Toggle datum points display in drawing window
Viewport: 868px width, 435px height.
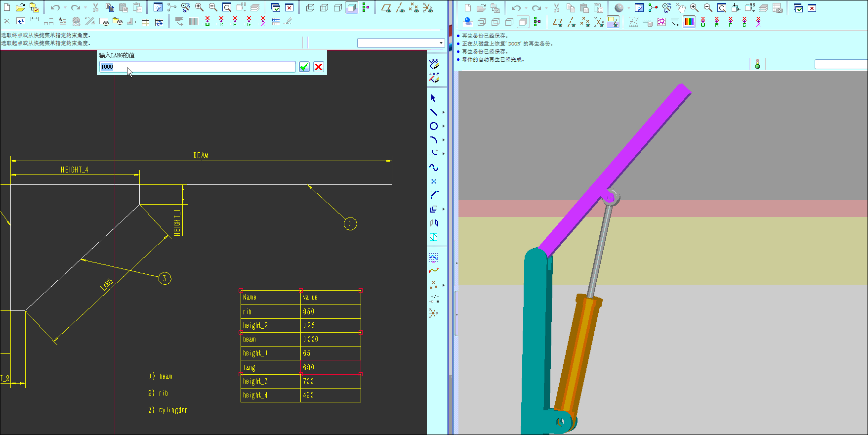coord(414,7)
